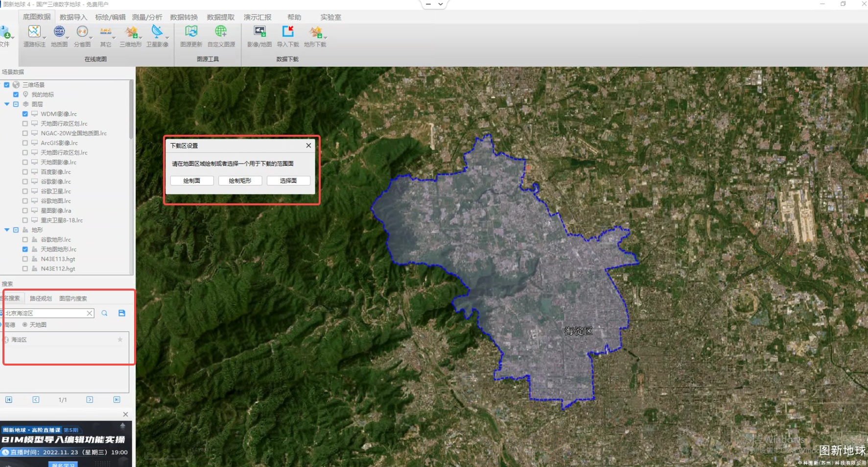Uncheck the WDMI影像.lrc layer

pyautogui.click(x=25, y=114)
